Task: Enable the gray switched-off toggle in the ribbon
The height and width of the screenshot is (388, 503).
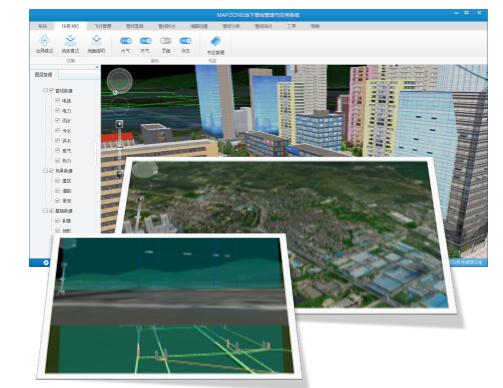Action: tap(166, 41)
